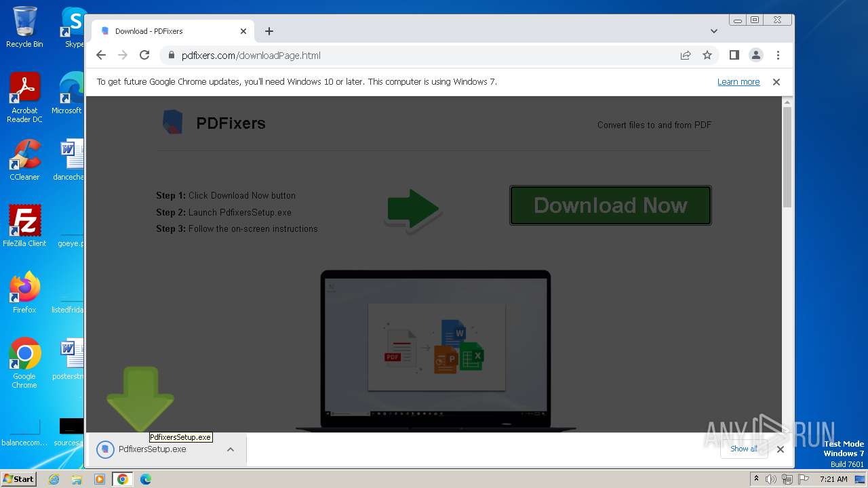Open Windows Media Player in the taskbar
Screen dimensions: 868x488
coord(100,479)
